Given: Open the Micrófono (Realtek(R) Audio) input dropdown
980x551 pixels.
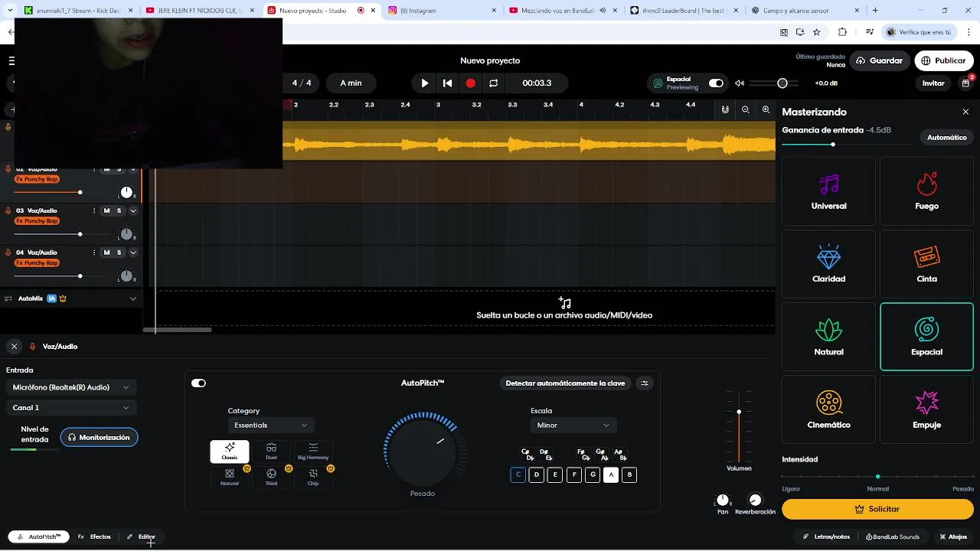Looking at the screenshot, I should click(x=71, y=388).
